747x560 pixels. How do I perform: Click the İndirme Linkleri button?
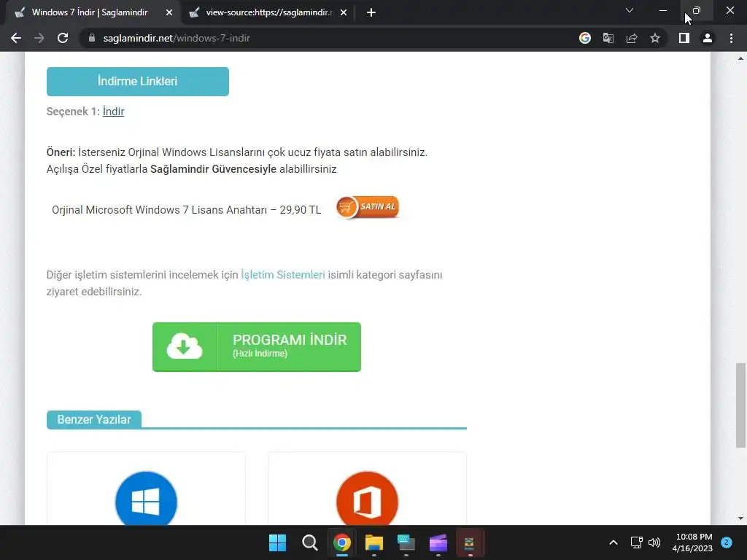pyautogui.click(x=138, y=82)
